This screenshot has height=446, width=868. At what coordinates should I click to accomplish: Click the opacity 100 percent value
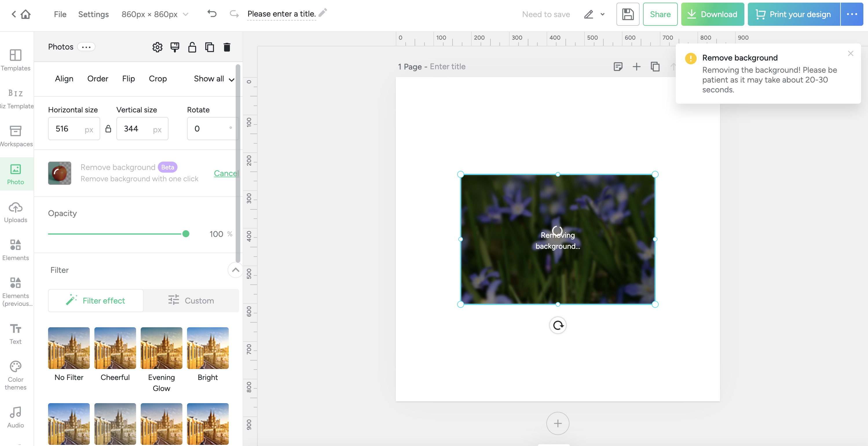(216, 234)
